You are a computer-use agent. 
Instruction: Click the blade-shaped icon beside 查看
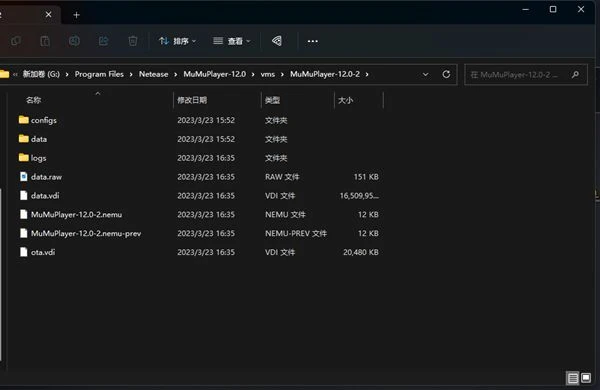click(x=277, y=41)
